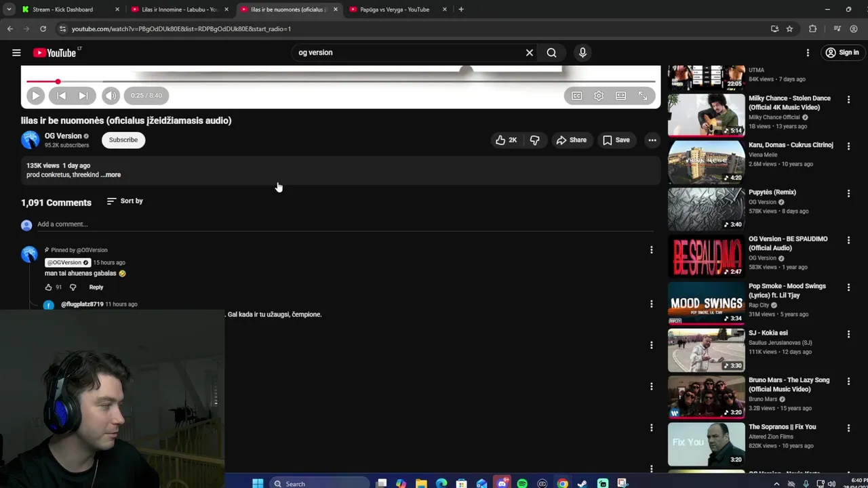Screen dimensions: 868x488
Task: Open the Mood Swings video thumbnail
Action: (x=706, y=303)
